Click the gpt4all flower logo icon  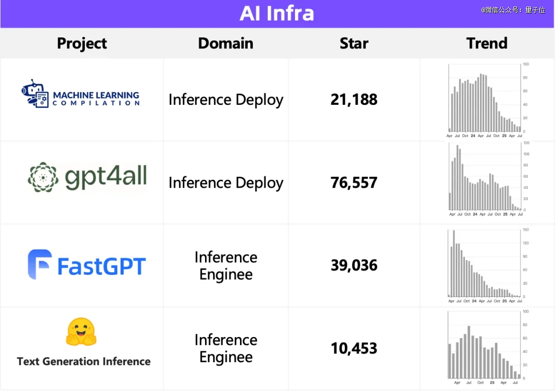click(43, 177)
